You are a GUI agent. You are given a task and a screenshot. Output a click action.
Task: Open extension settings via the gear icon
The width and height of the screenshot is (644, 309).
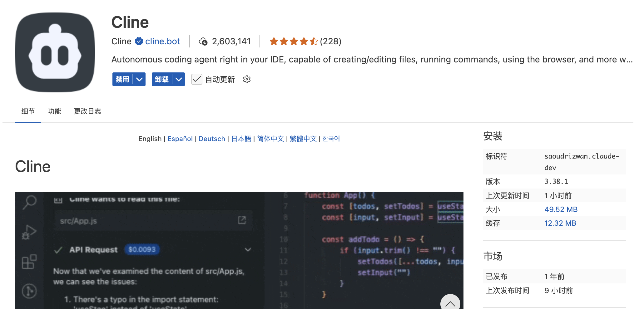pos(246,80)
